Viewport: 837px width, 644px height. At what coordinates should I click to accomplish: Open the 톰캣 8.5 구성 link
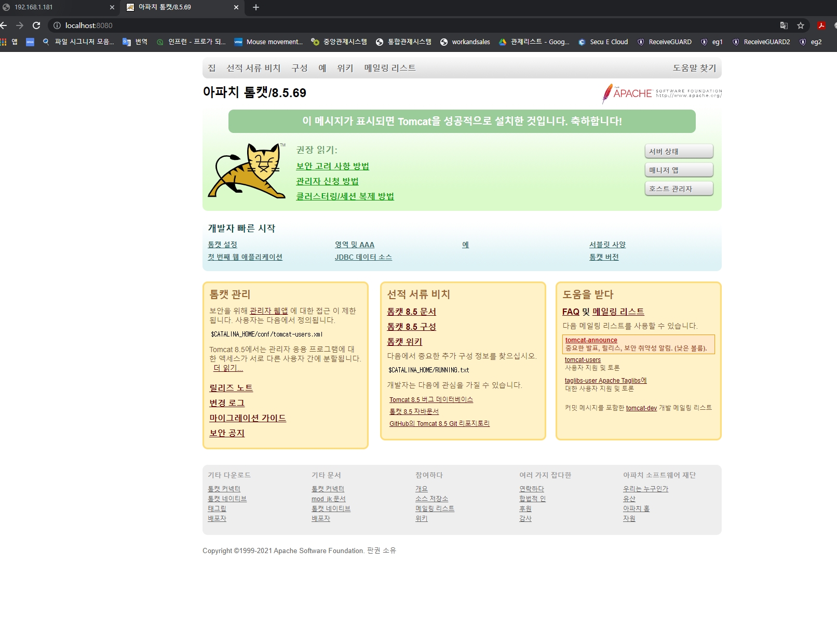tap(411, 327)
